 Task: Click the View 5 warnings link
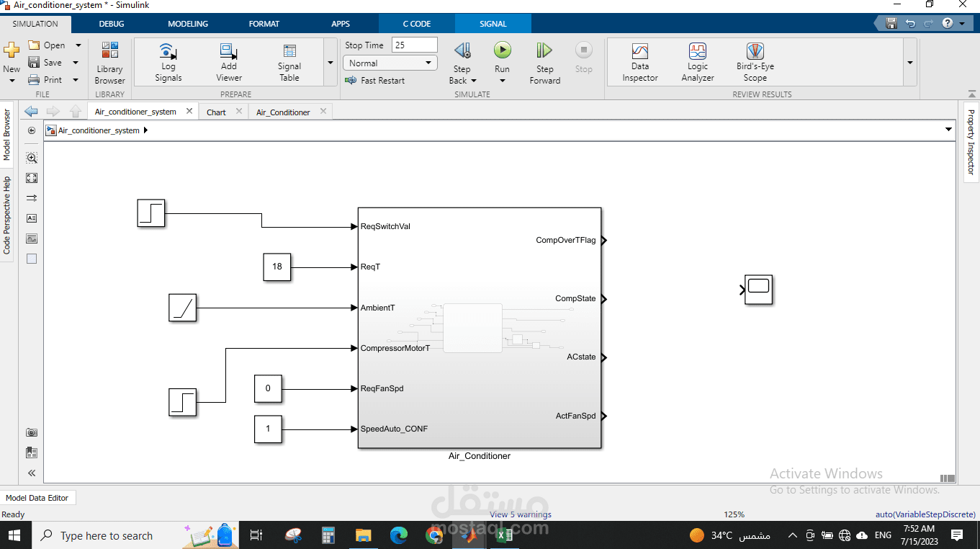point(521,514)
